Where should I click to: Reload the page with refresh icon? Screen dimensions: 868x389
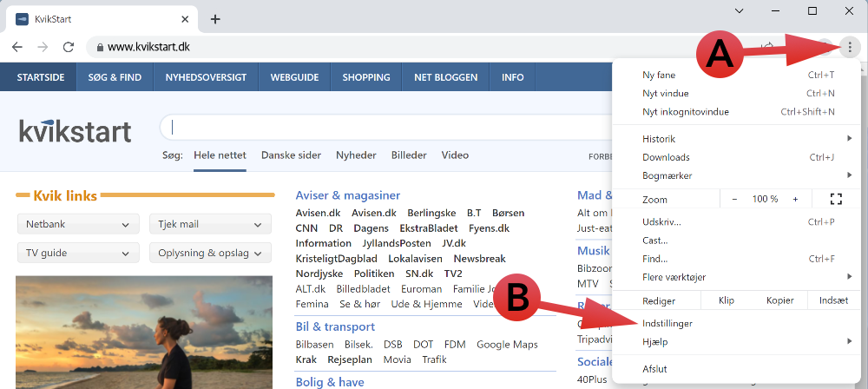[x=69, y=47]
